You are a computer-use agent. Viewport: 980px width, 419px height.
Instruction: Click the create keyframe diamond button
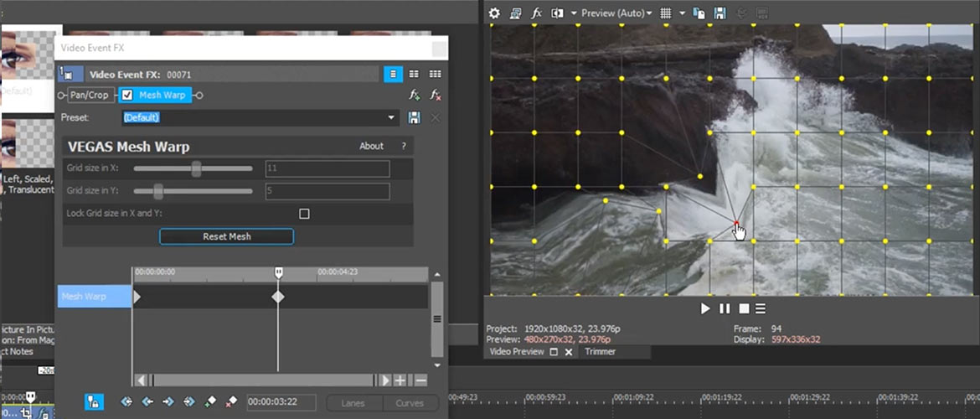pyautogui.click(x=211, y=402)
